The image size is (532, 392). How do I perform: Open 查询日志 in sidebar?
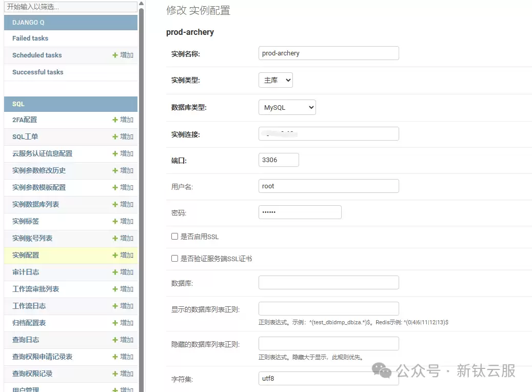(x=26, y=340)
